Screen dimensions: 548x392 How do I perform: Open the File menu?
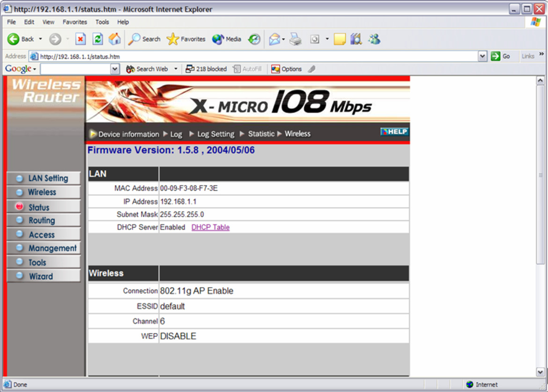(x=11, y=22)
